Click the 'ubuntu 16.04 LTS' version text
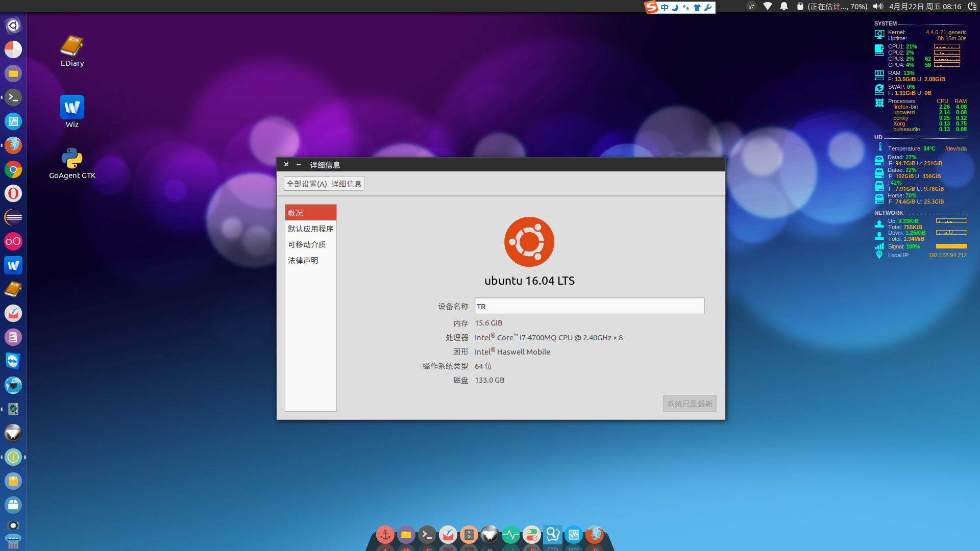Viewport: 980px width, 551px height. pyautogui.click(x=529, y=281)
